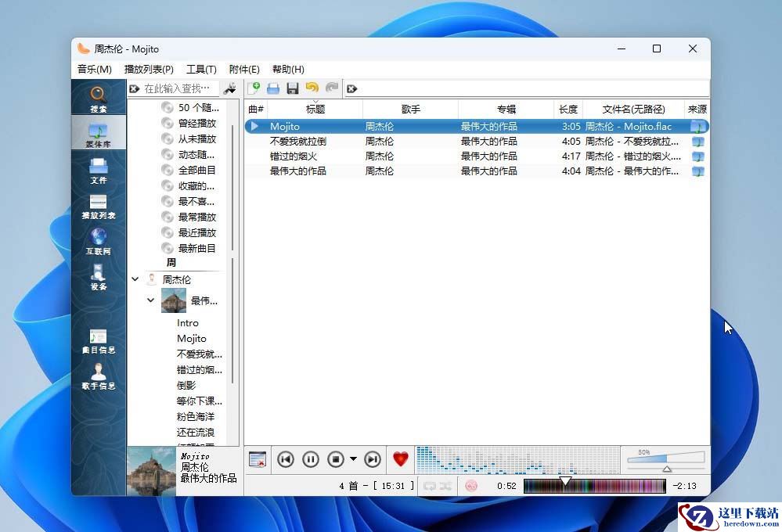Open the 文件 files view in sidebar

click(x=98, y=170)
